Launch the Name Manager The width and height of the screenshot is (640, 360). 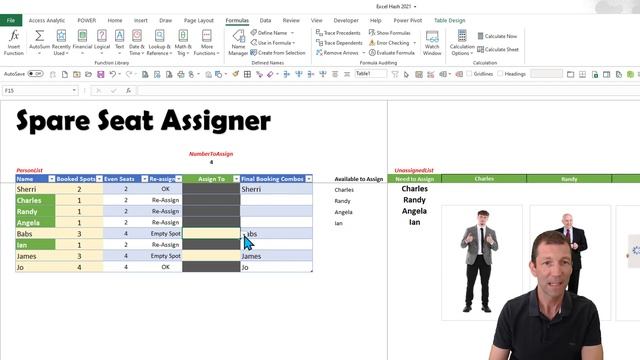[238, 42]
